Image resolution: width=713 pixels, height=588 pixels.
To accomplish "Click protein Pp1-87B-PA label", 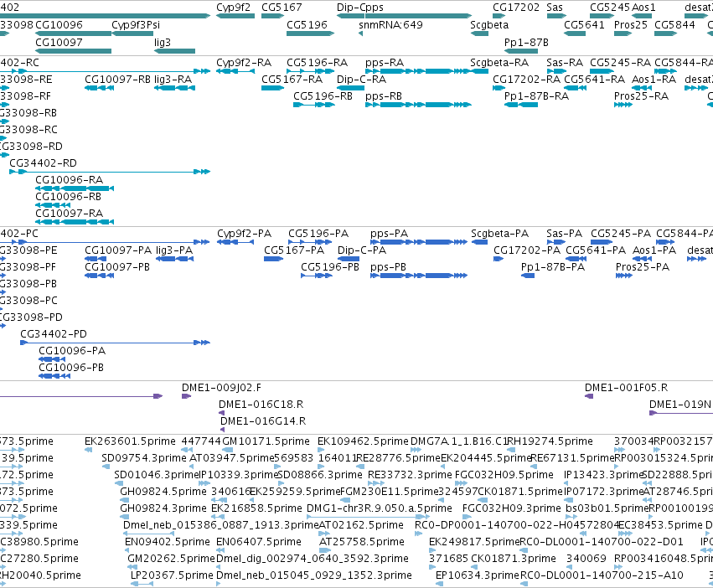I will [x=553, y=267].
